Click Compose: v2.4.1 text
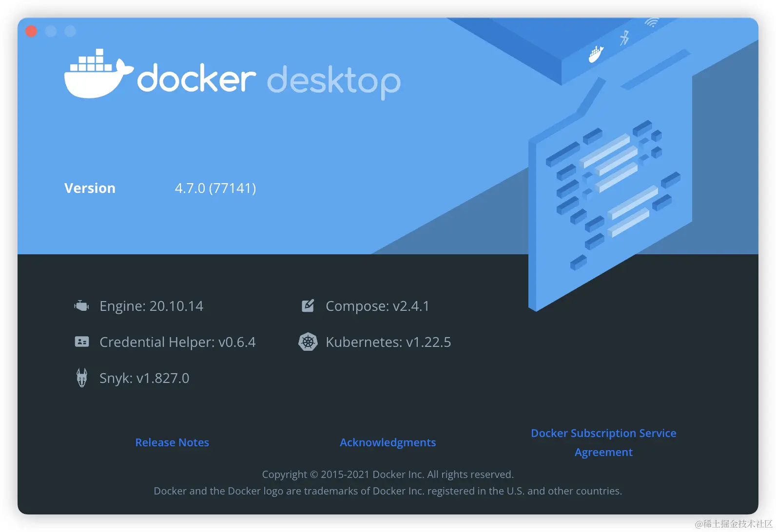The width and height of the screenshot is (776, 532). point(377,306)
